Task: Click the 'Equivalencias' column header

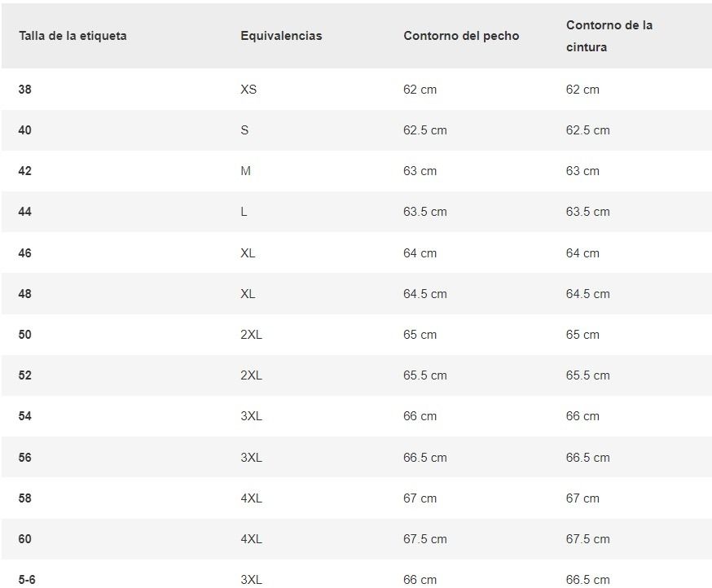Action: 281,36
